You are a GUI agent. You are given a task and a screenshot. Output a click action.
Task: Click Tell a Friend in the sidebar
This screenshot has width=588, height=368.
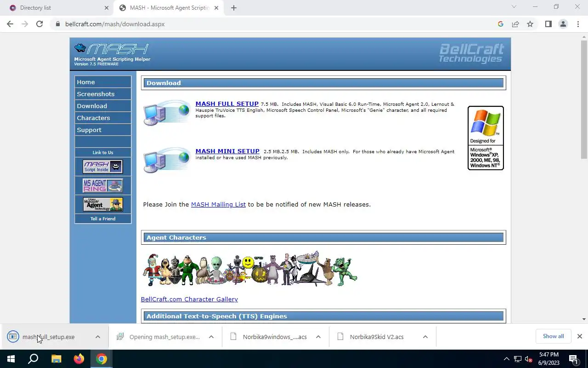103,218
